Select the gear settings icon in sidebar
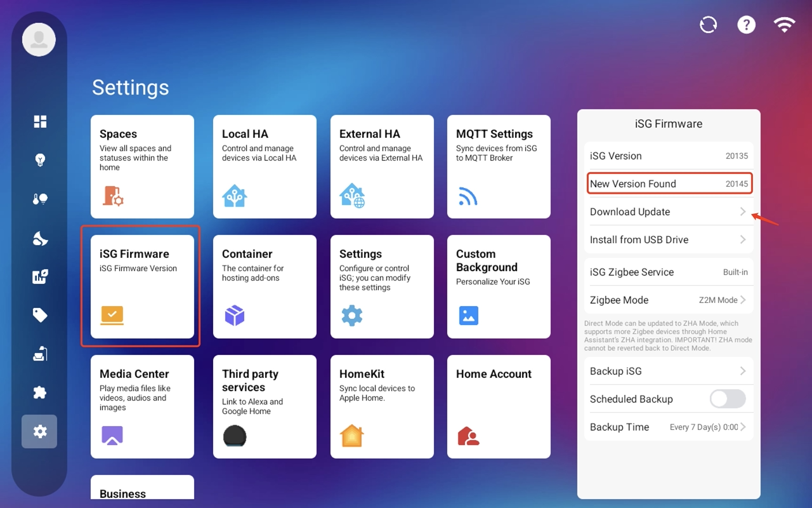Viewport: 812px width, 508px height. [39, 432]
